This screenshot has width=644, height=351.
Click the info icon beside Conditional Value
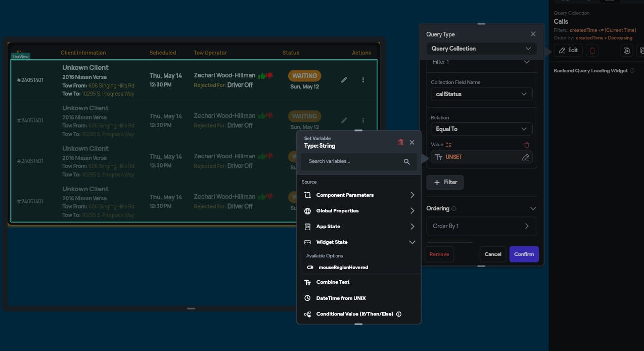[399, 314]
